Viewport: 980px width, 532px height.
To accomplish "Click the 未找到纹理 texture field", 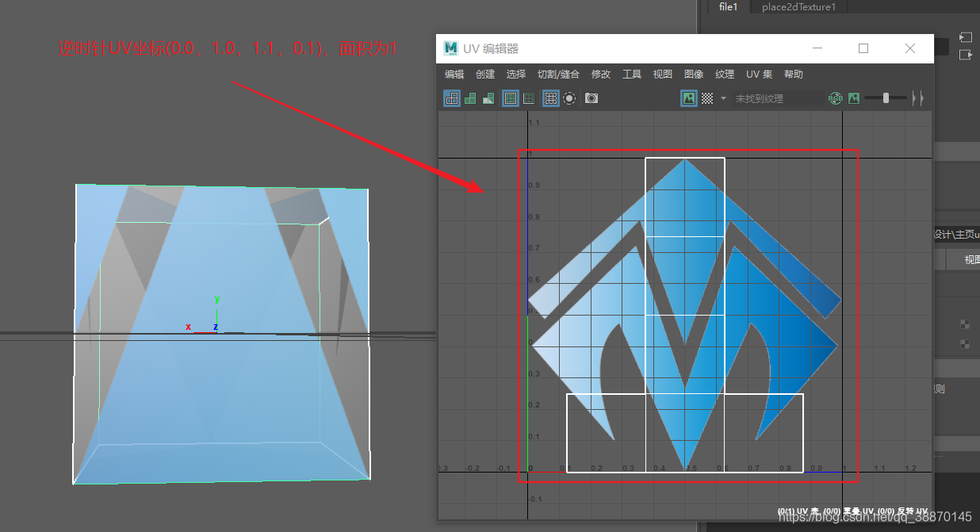I will pyautogui.click(x=778, y=98).
